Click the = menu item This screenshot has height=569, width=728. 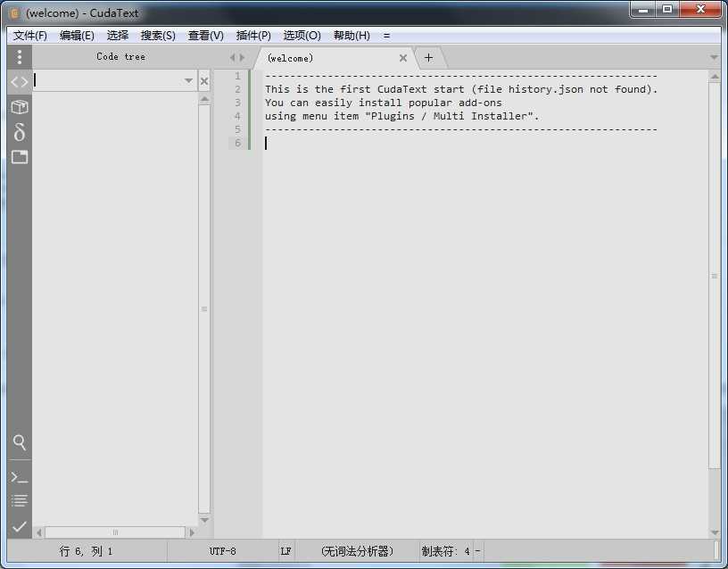click(x=386, y=36)
